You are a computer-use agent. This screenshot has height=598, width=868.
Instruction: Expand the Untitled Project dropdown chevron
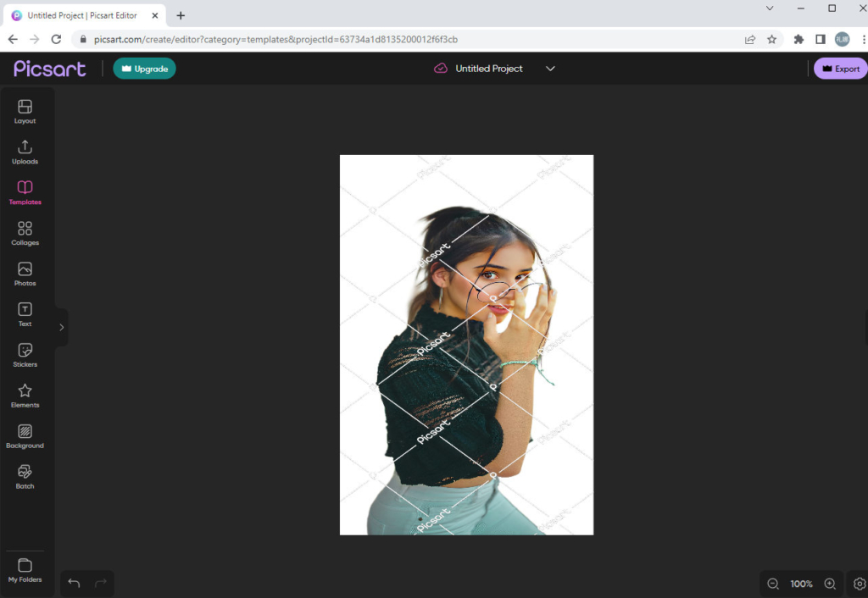point(550,69)
